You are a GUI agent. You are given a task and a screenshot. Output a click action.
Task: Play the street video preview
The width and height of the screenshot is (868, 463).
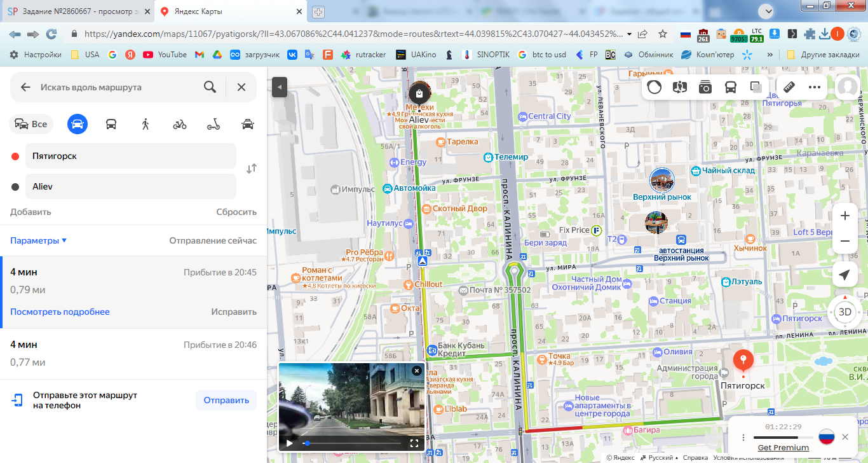tap(290, 443)
